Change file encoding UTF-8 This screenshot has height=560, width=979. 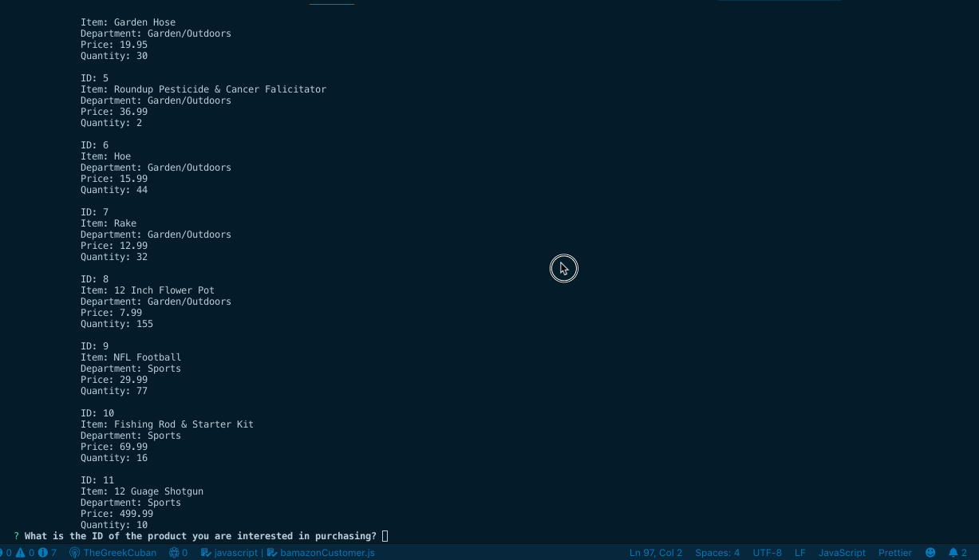(768, 553)
